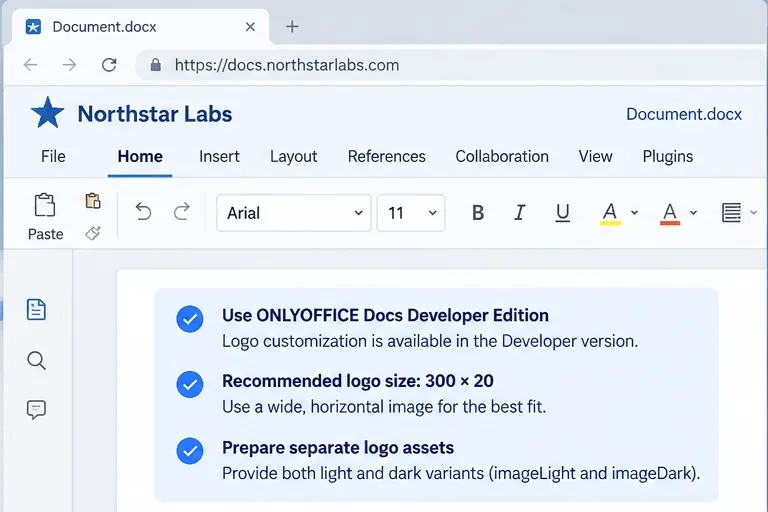Image resolution: width=768 pixels, height=512 pixels.
Task: Click text 'Logo customization is available in the Developer version.'
Action: coord(430,341)
